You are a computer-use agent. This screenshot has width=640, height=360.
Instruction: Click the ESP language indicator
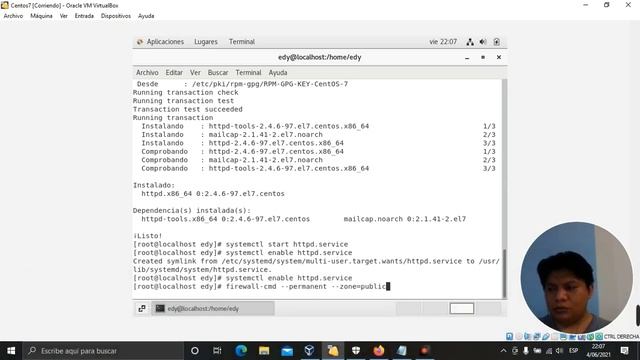(573, 351)
